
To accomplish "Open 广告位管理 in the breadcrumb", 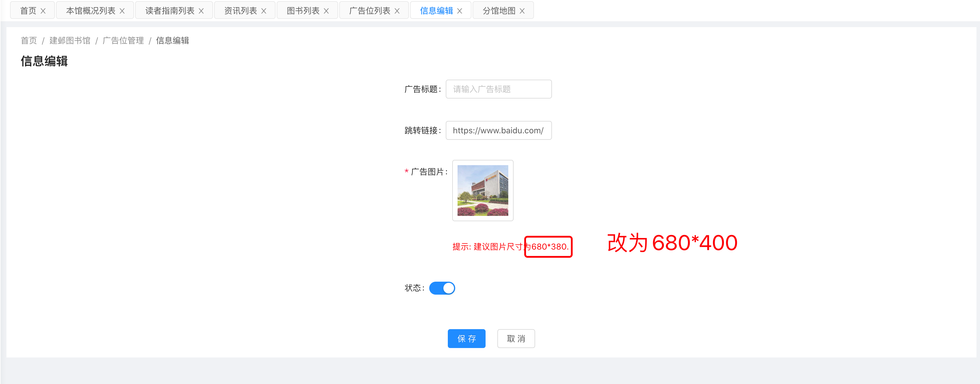I will [x=123, y=41].
